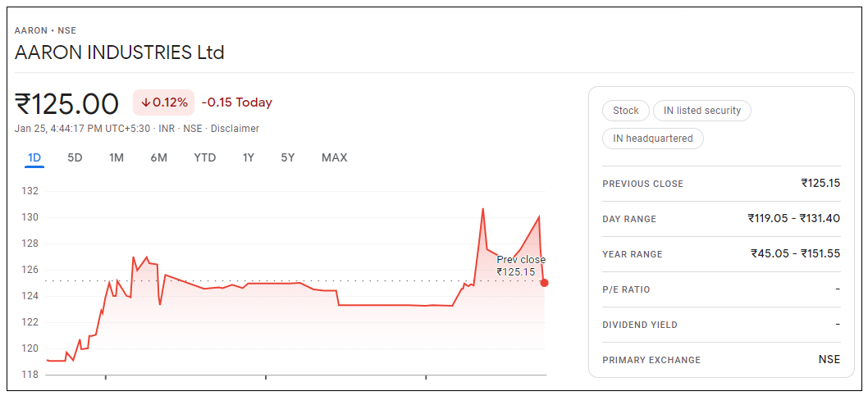Click the 130 y-axis label
Image resolution: width=868 pixels, height=396 pixels.
(x=31, y=217)
